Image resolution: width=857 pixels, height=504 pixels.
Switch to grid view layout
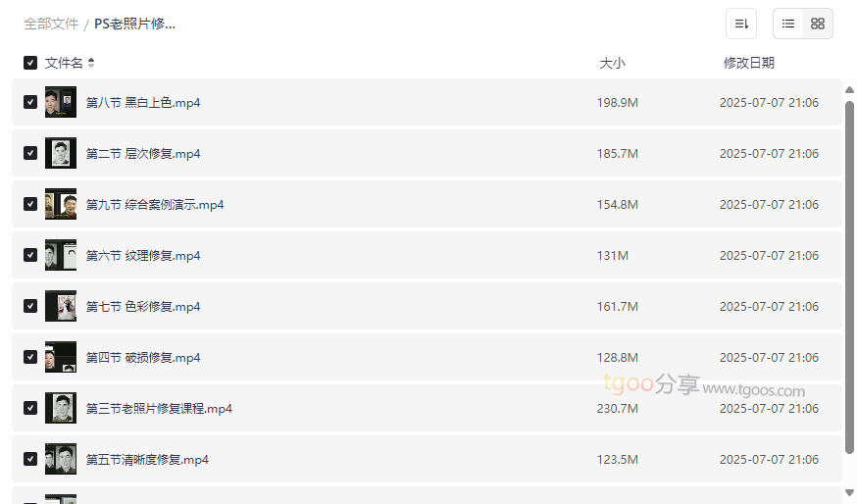[818, 24]
